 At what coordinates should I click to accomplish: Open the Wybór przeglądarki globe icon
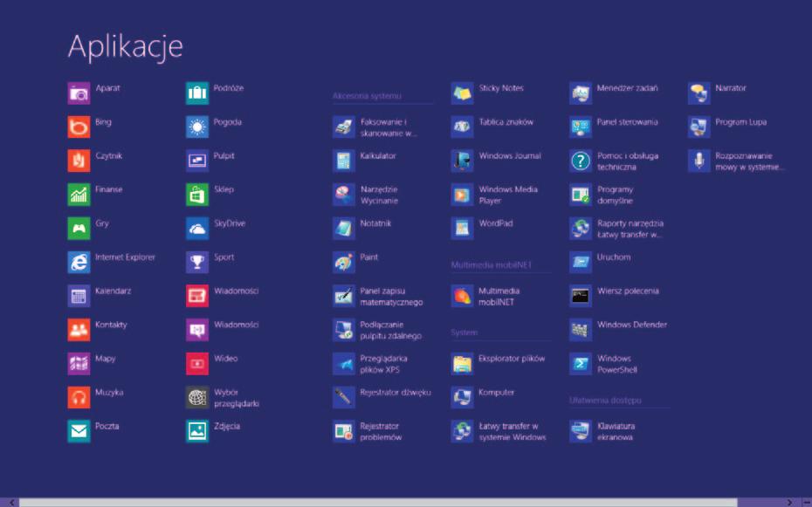[x=197, y=397]
